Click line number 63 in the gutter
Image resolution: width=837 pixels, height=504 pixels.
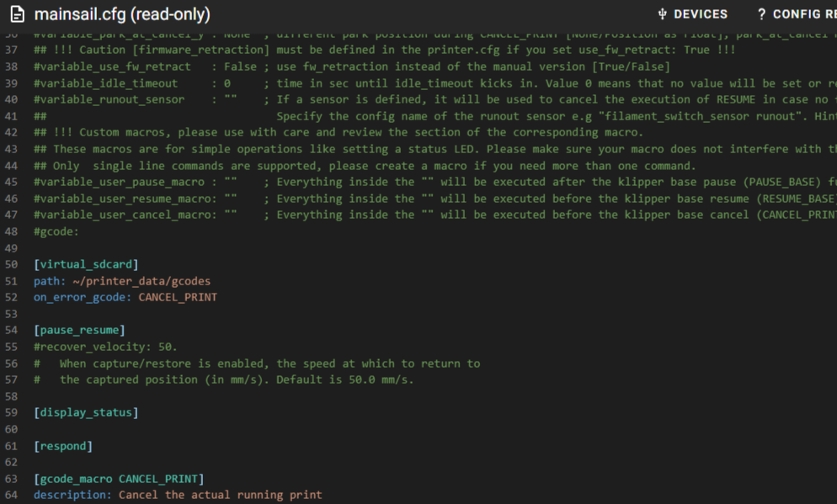(11, 479)
